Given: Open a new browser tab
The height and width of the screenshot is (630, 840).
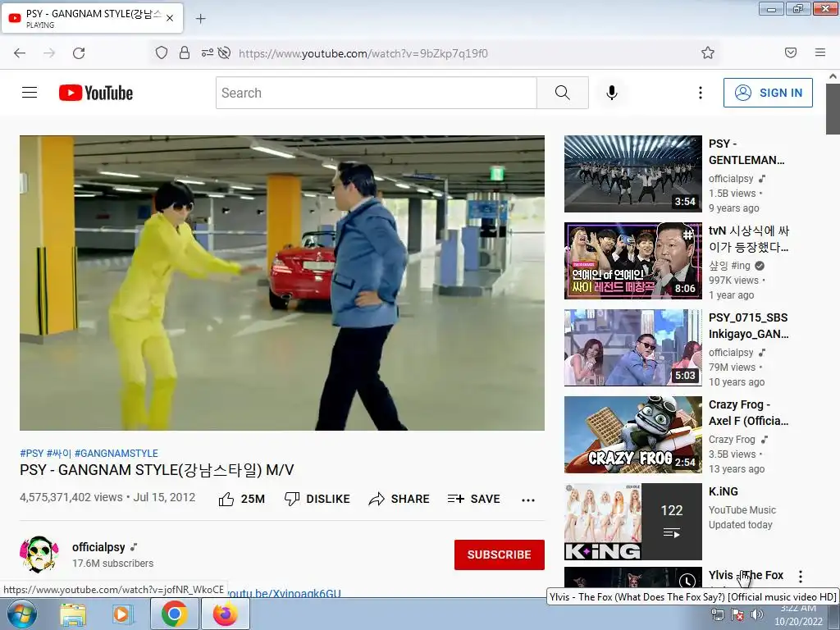Looking at the screenshot, I should tap(200, 19).
